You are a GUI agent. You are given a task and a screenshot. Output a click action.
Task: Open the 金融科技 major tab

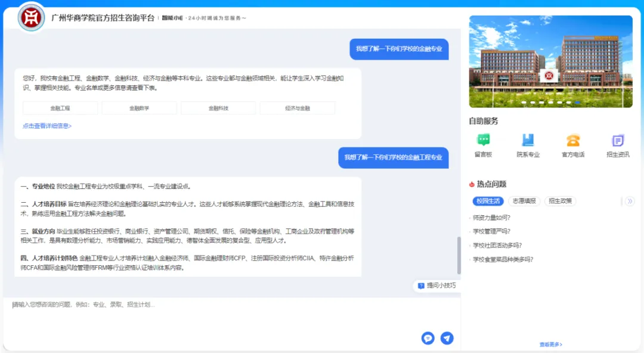pyautogui.click(x=218, y=108)
